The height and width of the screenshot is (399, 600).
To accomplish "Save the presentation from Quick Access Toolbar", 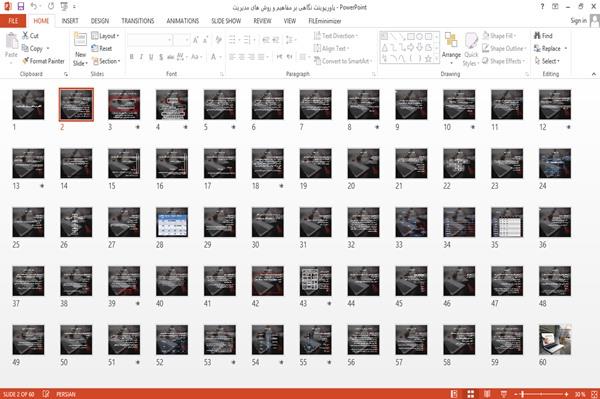I will coord(21,7).
